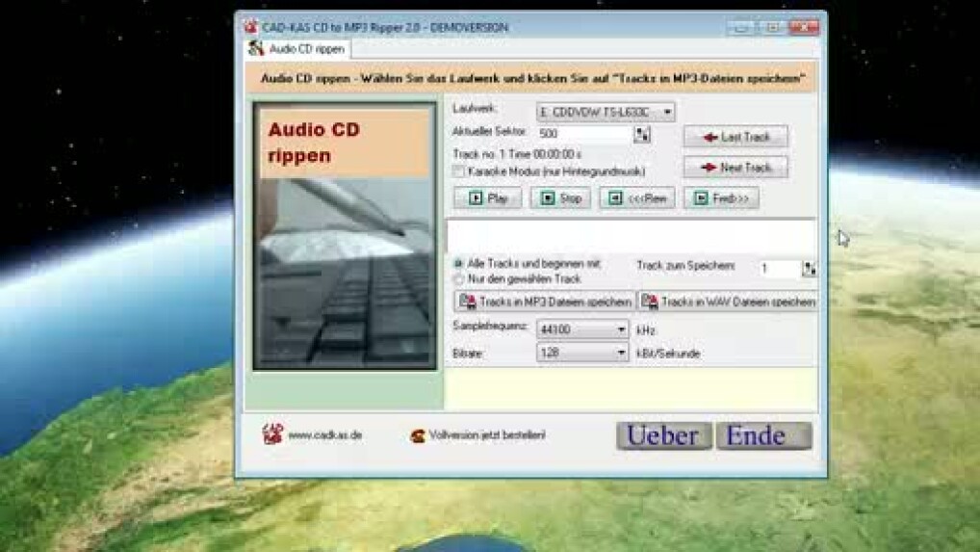Image resolution: width=980 pixels, height=552 pixels.
Task: Enable the Karaoke Modus checkbox
Action: point(459,171)
